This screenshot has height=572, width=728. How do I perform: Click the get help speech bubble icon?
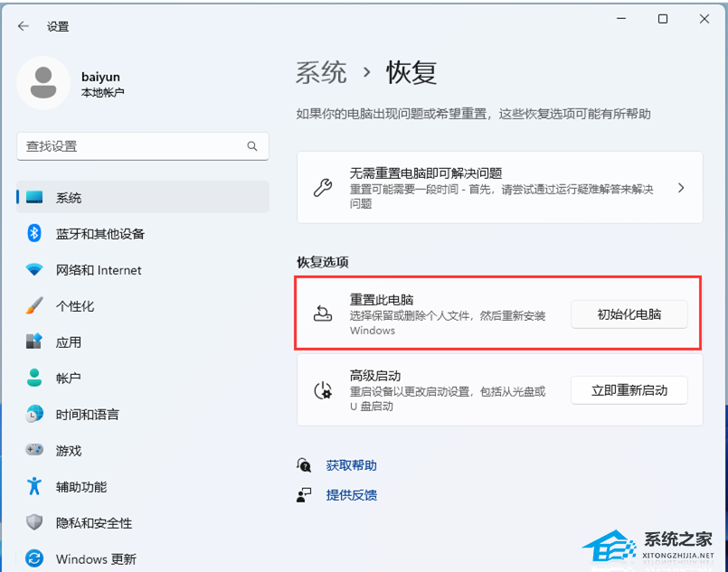click(304, 464)
